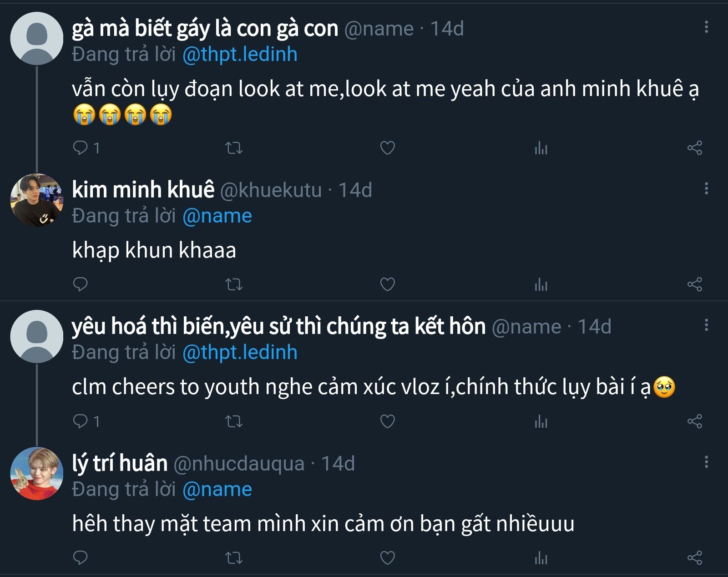728x577 pixels.
Task: Retweet the 'look at me' tweet
Action: click(234, 148)
